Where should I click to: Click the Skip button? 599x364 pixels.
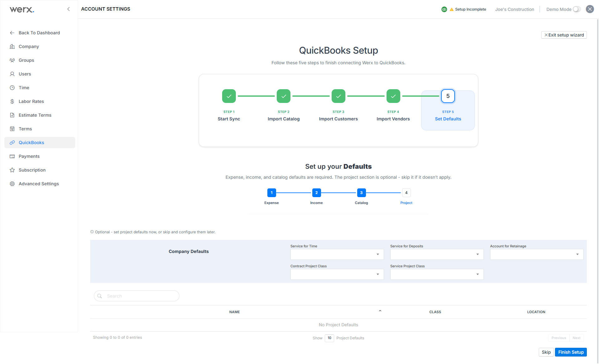tap(546, 352)
